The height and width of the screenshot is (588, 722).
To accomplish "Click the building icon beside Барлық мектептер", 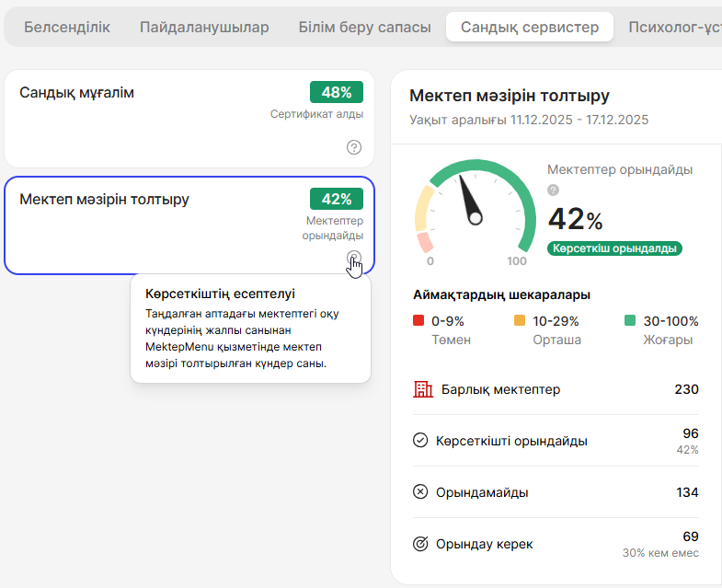I will (422, 389).
